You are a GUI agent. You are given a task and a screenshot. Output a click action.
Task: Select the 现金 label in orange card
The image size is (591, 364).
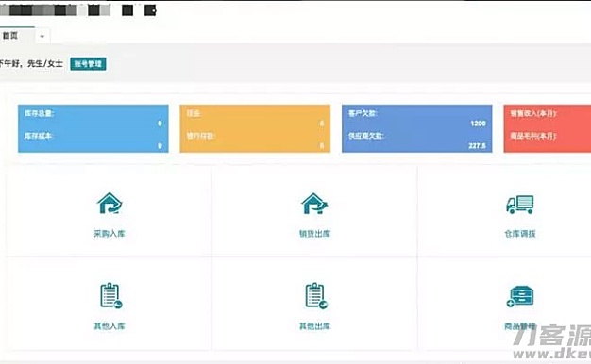coord(194,113)
